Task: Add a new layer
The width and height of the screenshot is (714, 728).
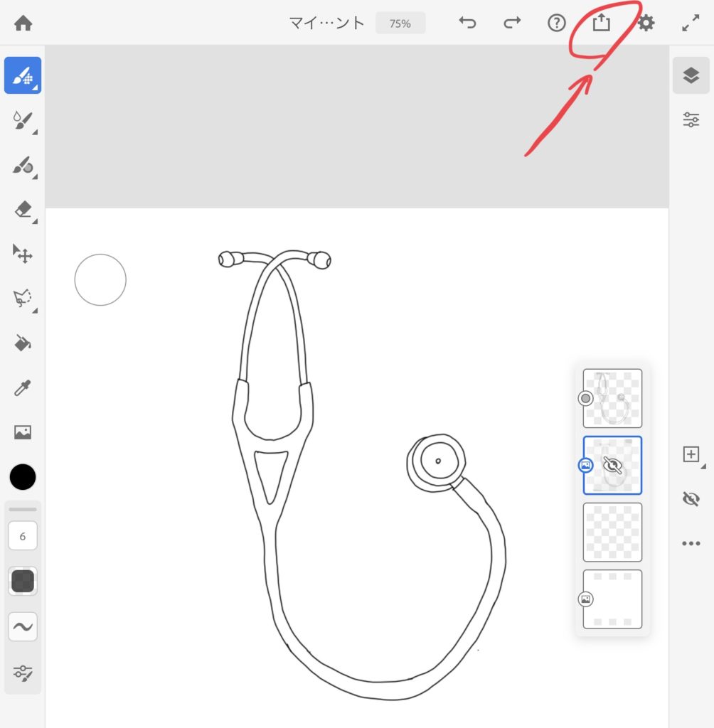Action: (691, 454)
